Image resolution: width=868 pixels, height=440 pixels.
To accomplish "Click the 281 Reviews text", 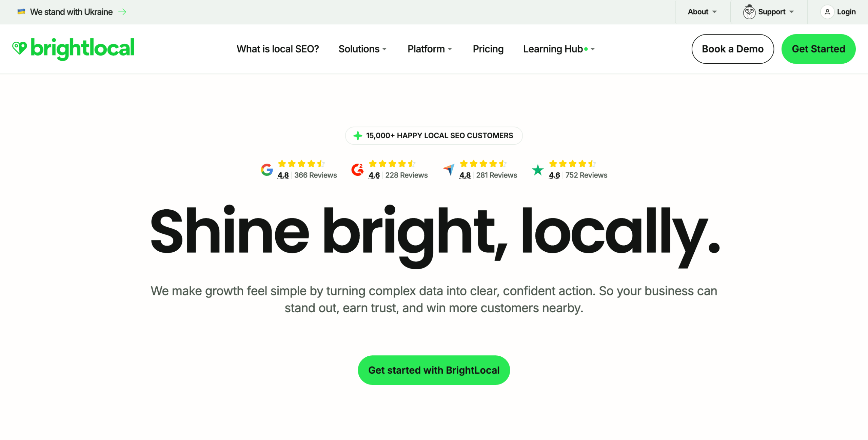I will pyautogui.click(x=497, y=175).
